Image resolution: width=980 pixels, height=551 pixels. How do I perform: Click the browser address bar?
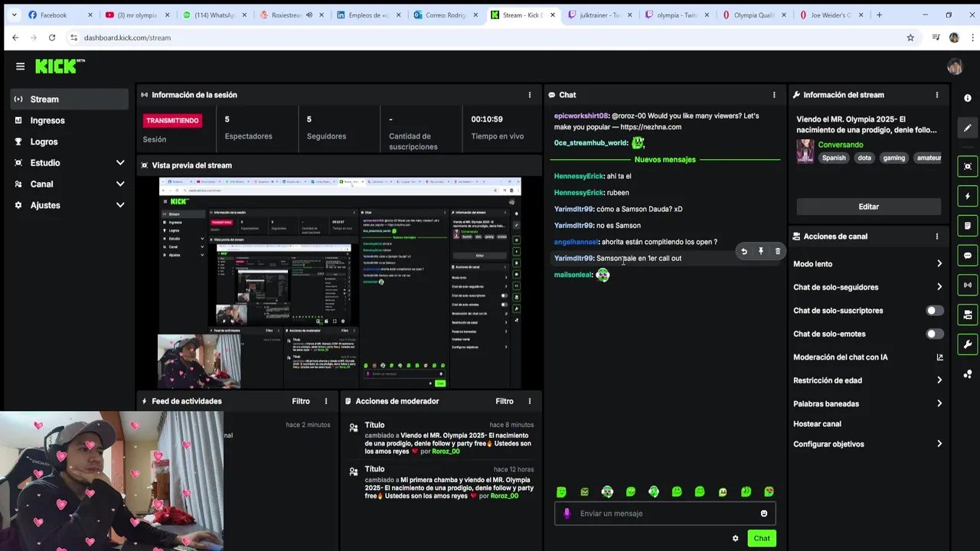490,37
